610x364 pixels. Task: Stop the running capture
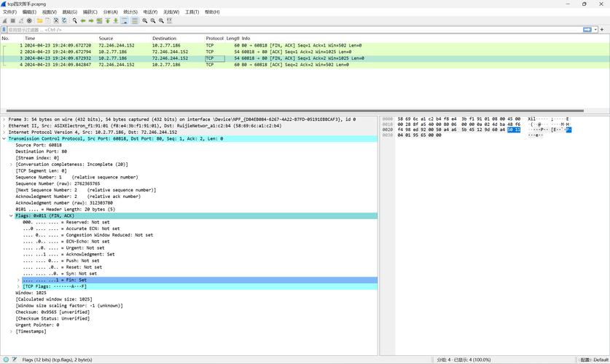point(13,20)
